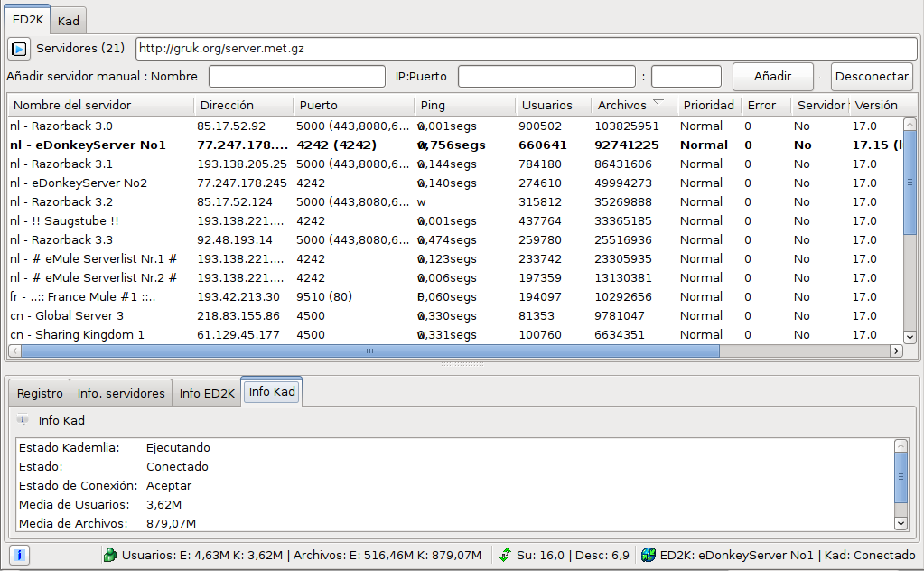Click the ED2K globe connection icon
The height and width of the screenshot is (571, 924).
(x=648, y=556)
